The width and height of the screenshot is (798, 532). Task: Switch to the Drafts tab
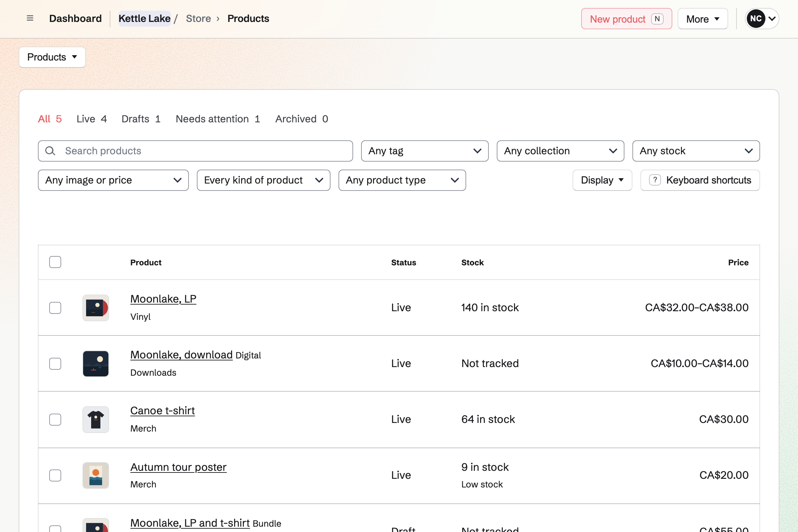pyautogui.click(x=141, y=119)
